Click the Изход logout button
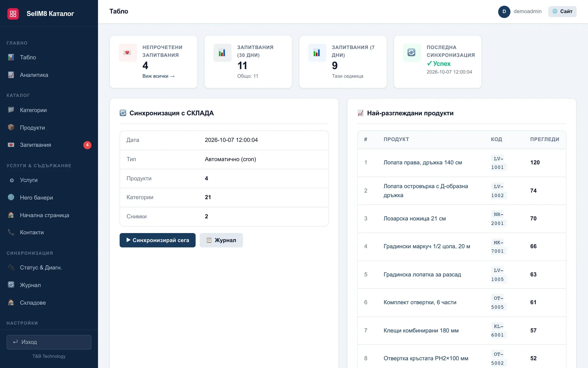The height and width of the screenshot is (368, 588). (x=49, y=342)
